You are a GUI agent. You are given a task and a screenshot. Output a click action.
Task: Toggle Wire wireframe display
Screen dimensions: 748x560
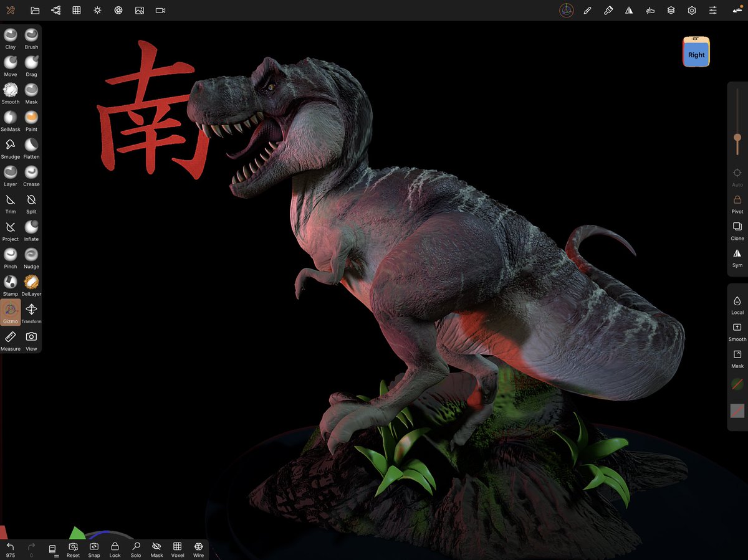(x=198, y=549)
